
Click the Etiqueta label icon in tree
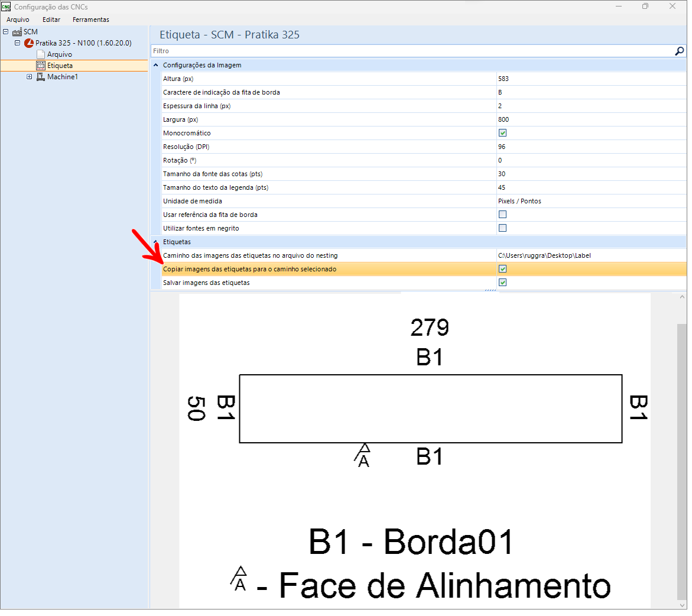coord(41,66)
